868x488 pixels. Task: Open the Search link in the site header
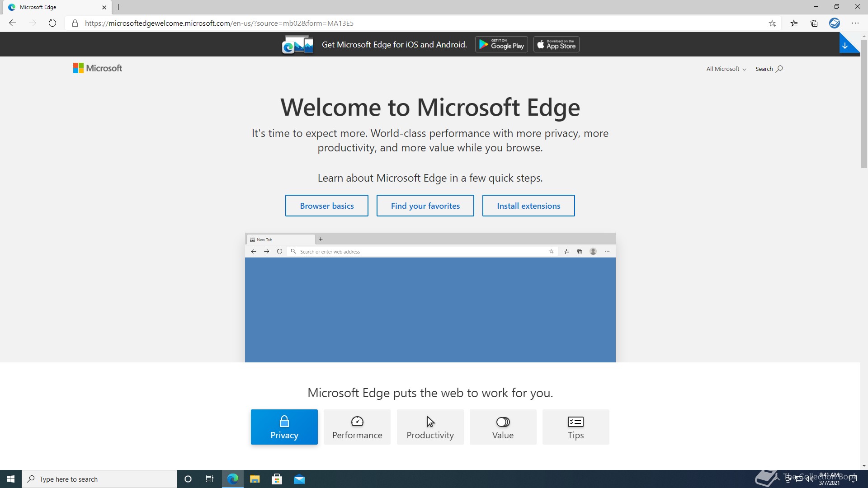[x=769, y=69]
